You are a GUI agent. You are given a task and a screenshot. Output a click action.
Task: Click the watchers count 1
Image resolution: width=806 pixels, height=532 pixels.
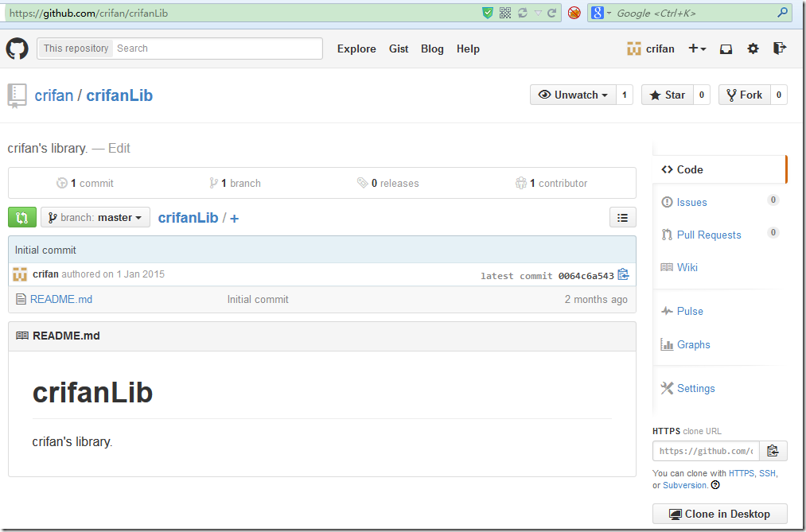[625, 95]
